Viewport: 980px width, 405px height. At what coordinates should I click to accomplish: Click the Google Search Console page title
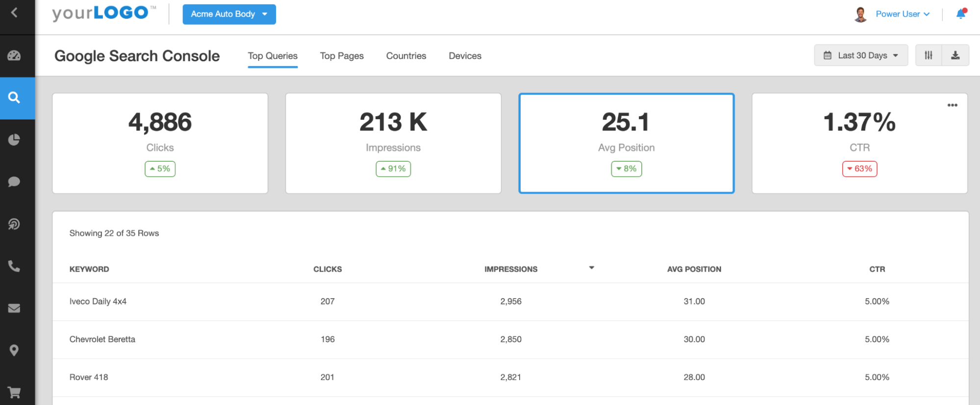click(137, 56)
